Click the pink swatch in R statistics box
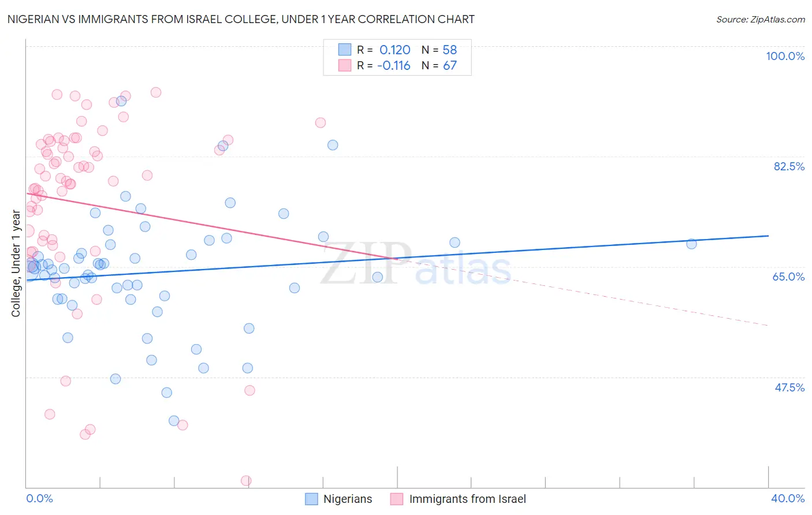This screenshot has height=515, width=812. 345,65
